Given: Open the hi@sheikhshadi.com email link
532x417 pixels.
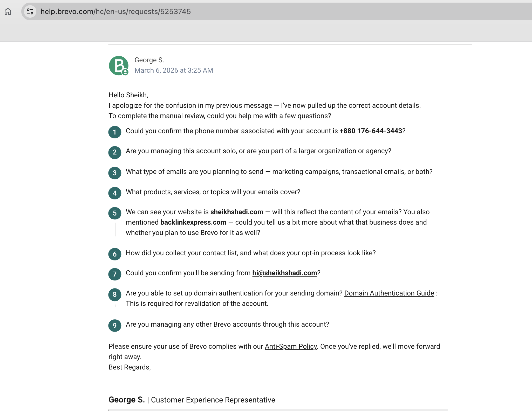Looking at the screenshot, I should point(284,273).
